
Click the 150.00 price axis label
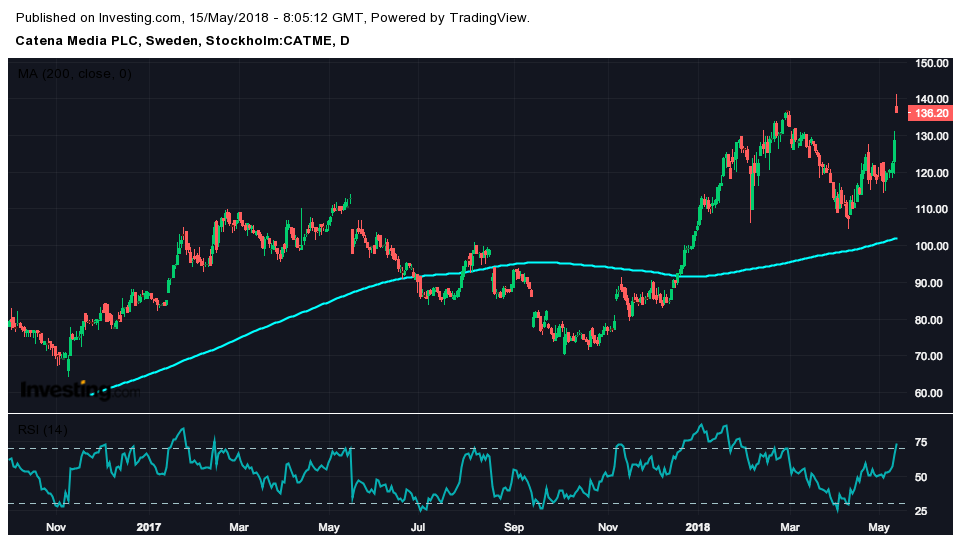pos(932,63)
